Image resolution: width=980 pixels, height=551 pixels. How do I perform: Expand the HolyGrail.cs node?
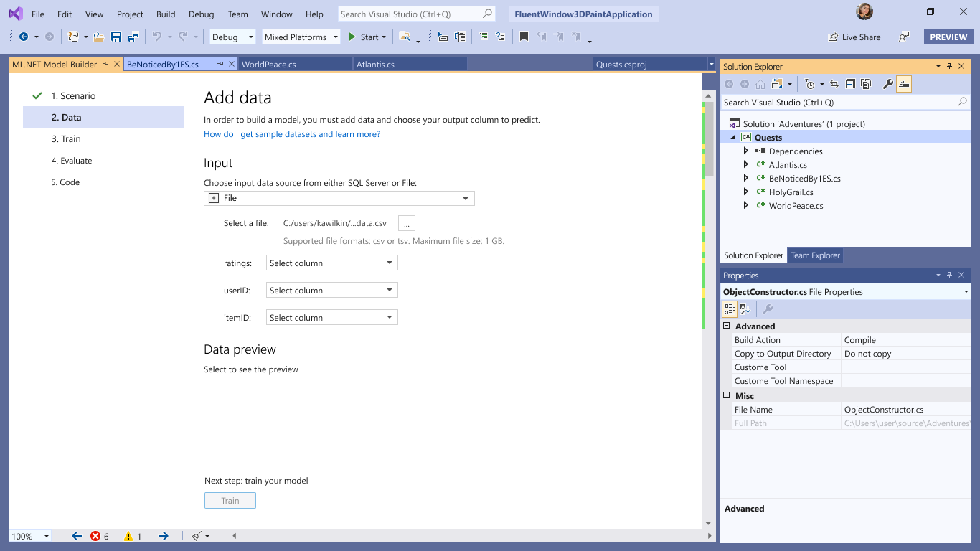746,192
